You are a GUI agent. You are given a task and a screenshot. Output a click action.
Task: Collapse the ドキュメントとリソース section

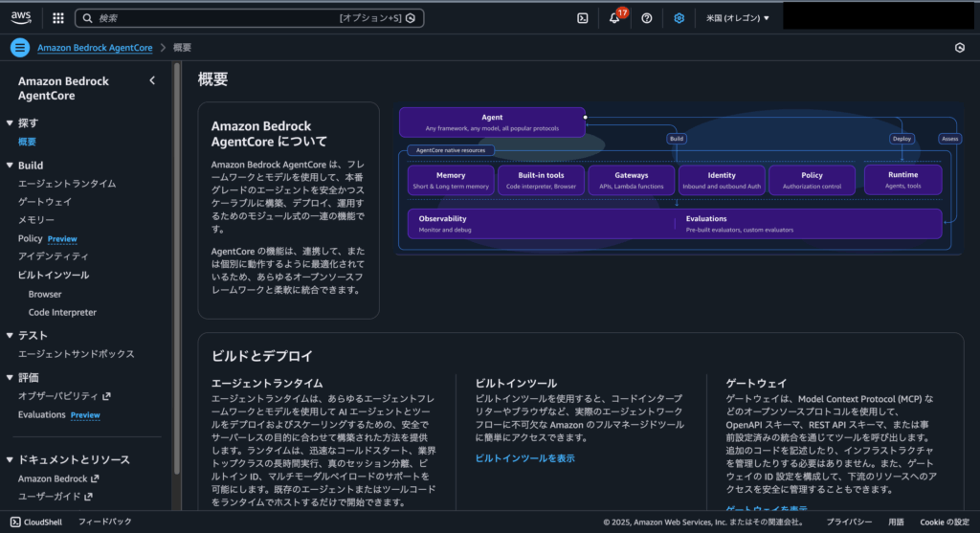tap(10, 460)
